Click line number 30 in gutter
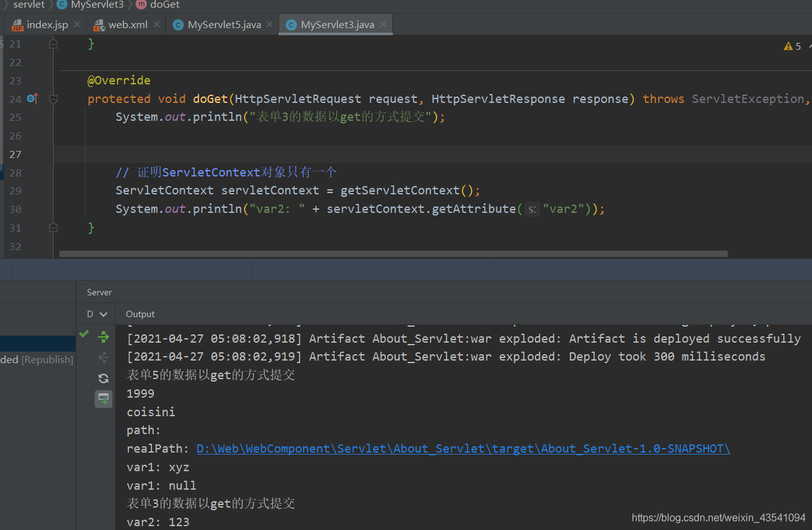The image size is (812, 530). click(x=15, y=209)
